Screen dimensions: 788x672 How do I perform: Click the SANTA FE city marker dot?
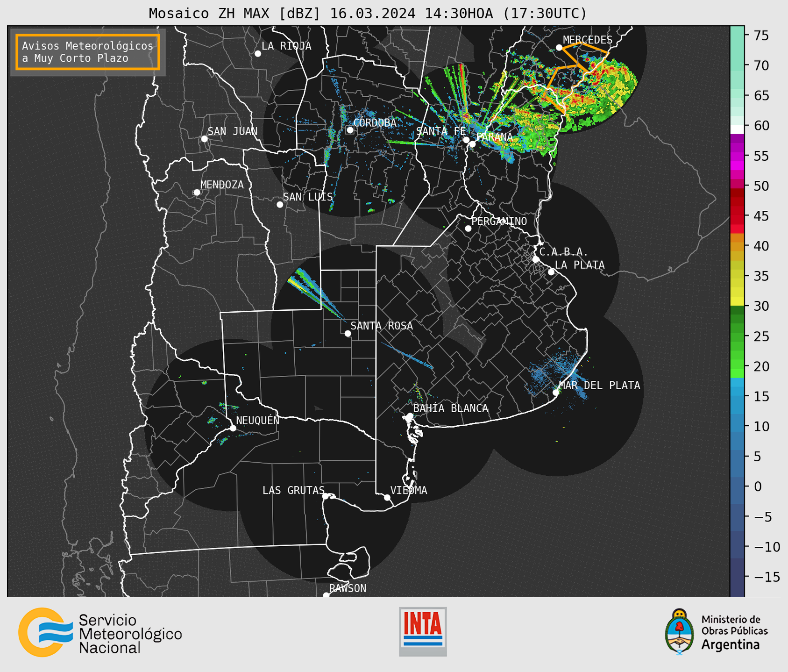click(466, 140)
